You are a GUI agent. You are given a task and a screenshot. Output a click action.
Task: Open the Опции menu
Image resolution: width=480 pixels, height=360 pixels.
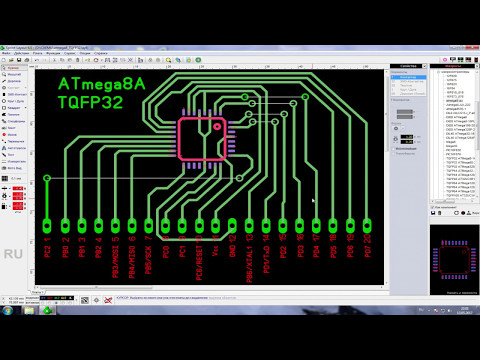tap(85, 53)
